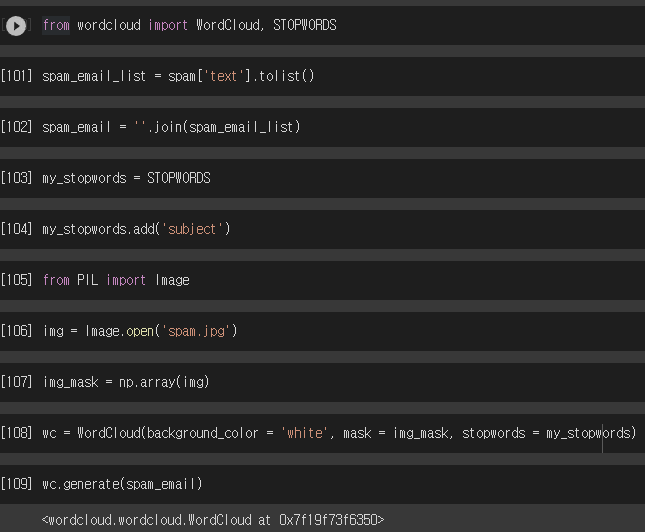Select execution count [106]
Screen dimensions: 645x532
[16, 331]
